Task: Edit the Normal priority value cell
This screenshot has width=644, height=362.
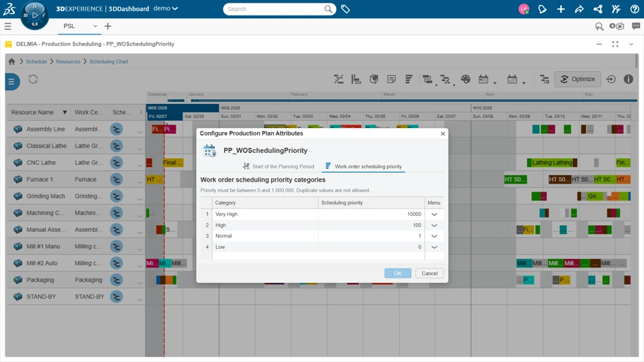Action: [x=371, y=236]
